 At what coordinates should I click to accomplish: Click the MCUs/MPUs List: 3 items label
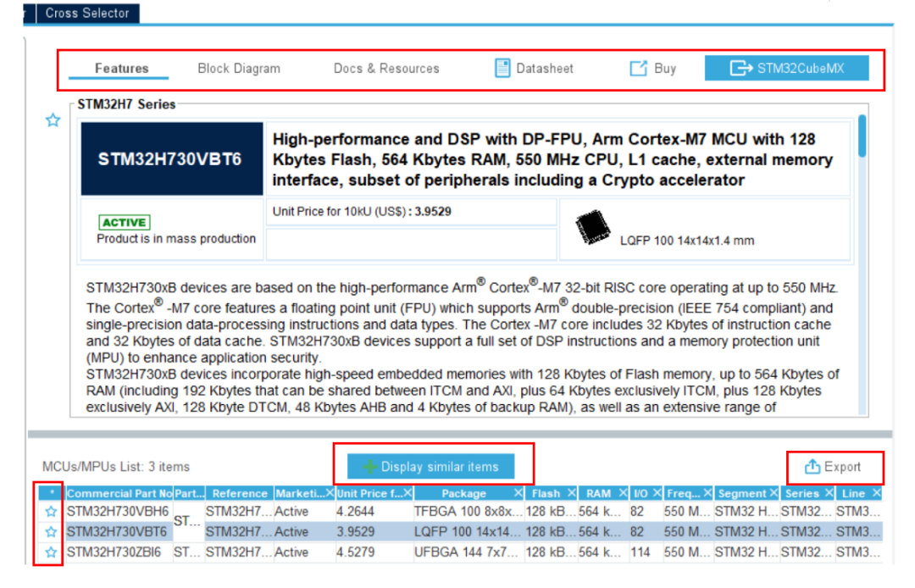pos(115,467)
